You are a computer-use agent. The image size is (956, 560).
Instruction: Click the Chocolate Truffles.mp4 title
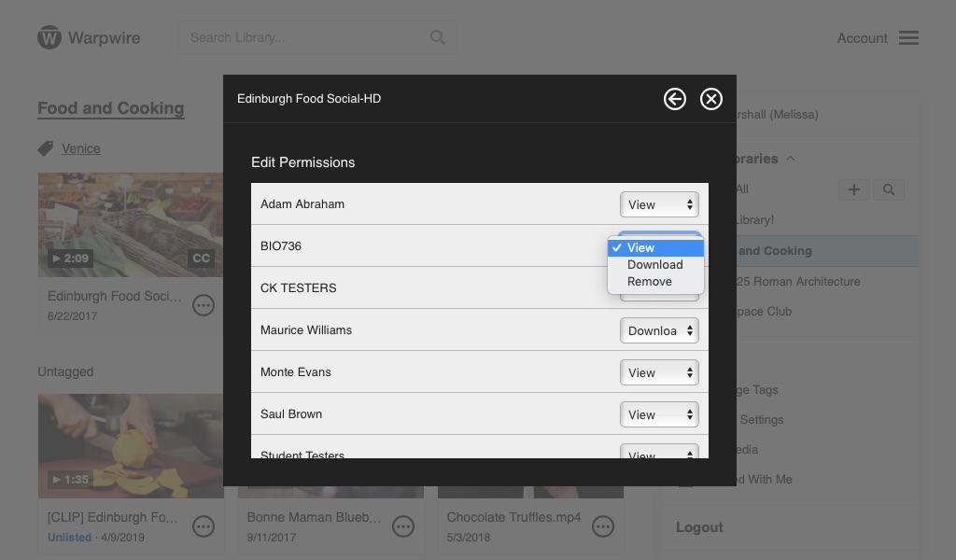coord(514,517)
